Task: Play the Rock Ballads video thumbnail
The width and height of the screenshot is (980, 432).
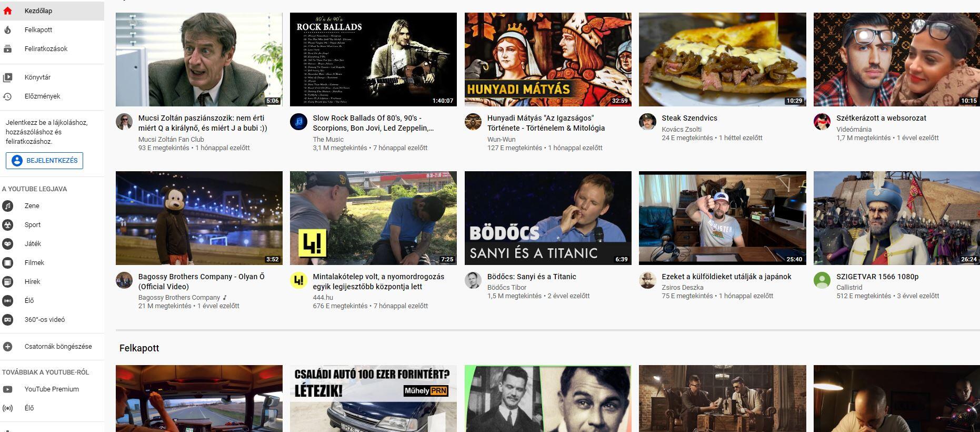Action: click(373, 60)
